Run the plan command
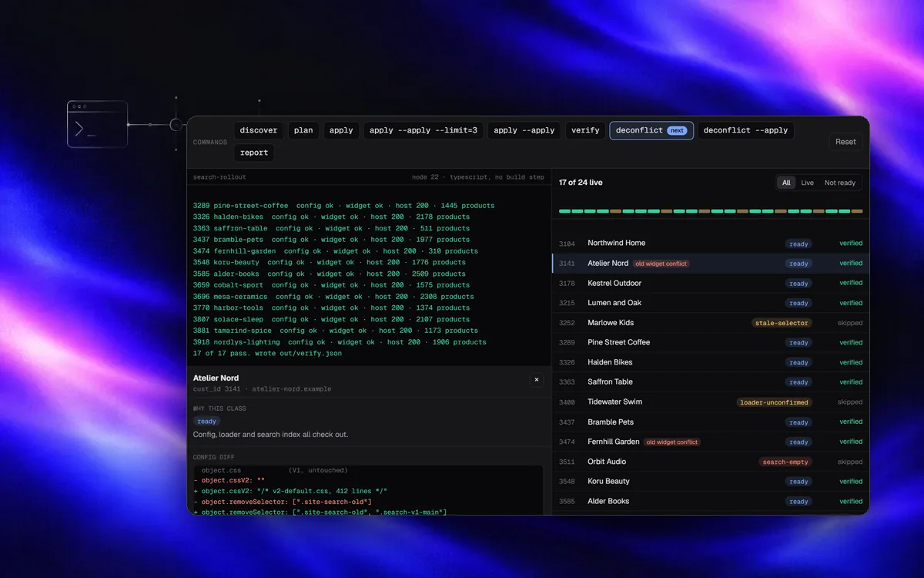This screenshot has height=578, width=924. click(x=304, y=130)
